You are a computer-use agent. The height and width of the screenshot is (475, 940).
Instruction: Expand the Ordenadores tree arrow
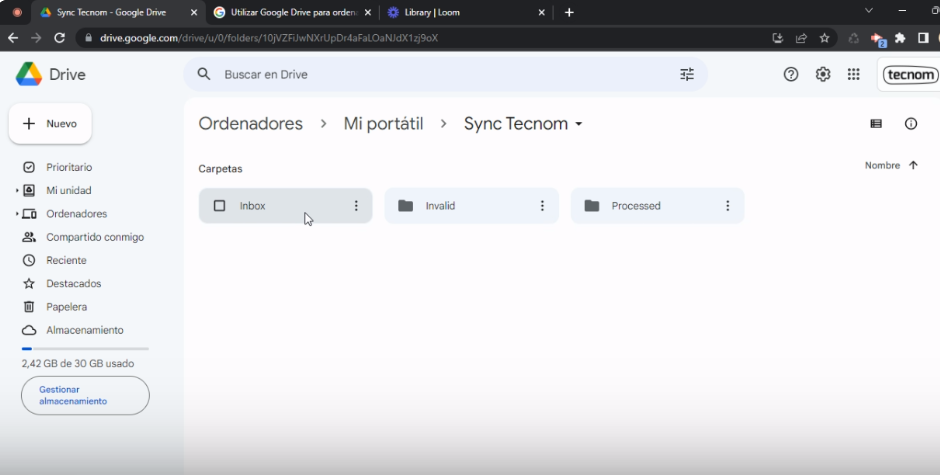pyautogui.click(x=17, y=214)
